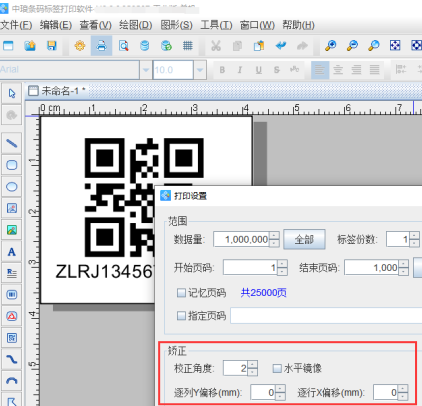Click the database refresh icon
Image resolution: width=422 pixels, height=406 pixels.
tap(166, 45)
